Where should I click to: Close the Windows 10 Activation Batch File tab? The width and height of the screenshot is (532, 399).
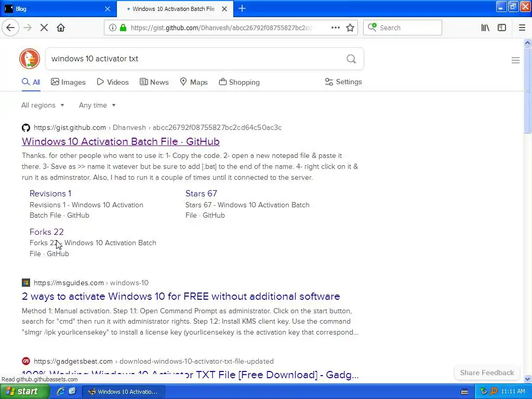[224, 9]
